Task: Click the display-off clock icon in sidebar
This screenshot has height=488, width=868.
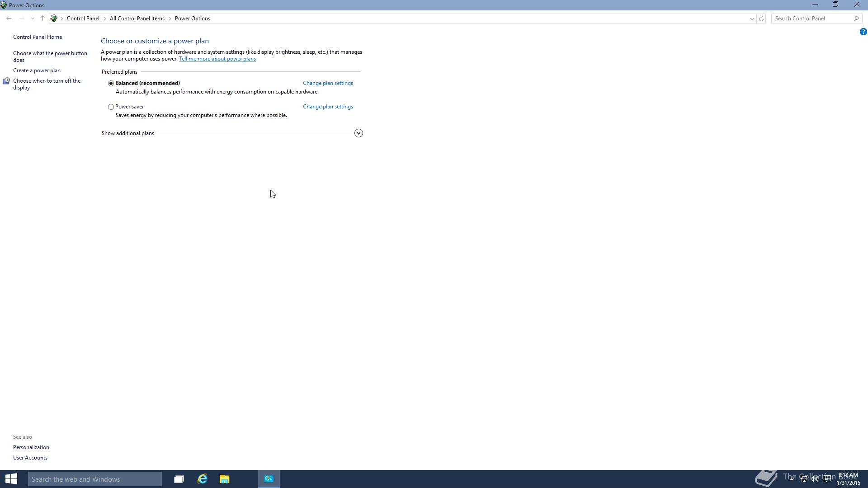Action: tap(6, 81)
